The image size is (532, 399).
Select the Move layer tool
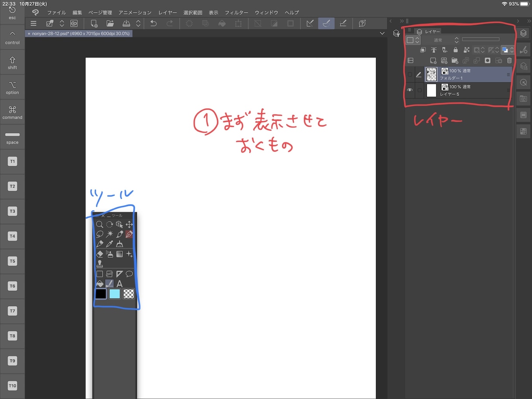(129, 225)
